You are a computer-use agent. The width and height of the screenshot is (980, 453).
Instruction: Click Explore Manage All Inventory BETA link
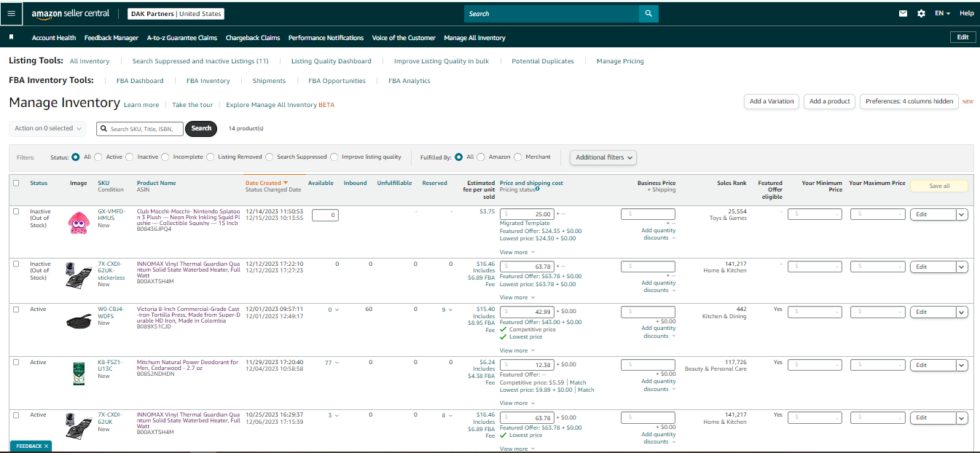click(281, 105)
